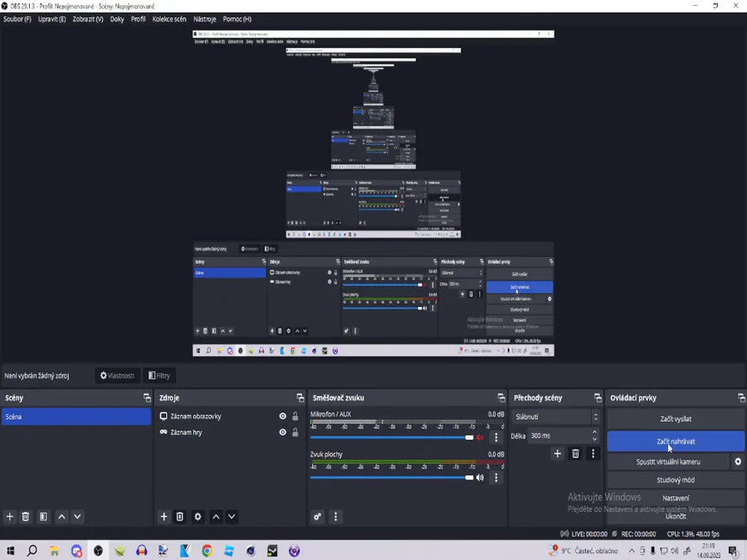Undock the Scény panel

tap(147, 397)
